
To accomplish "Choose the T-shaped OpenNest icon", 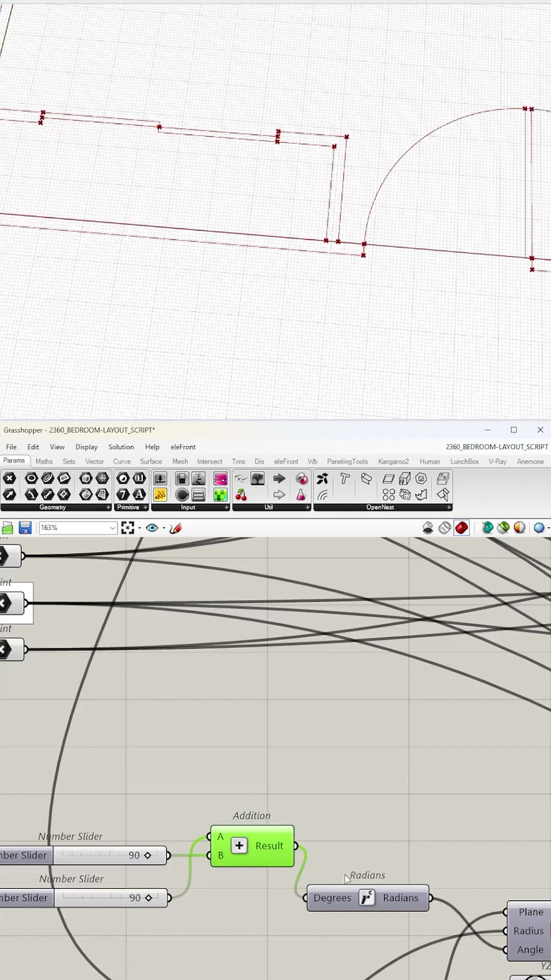I will [345, 478].
